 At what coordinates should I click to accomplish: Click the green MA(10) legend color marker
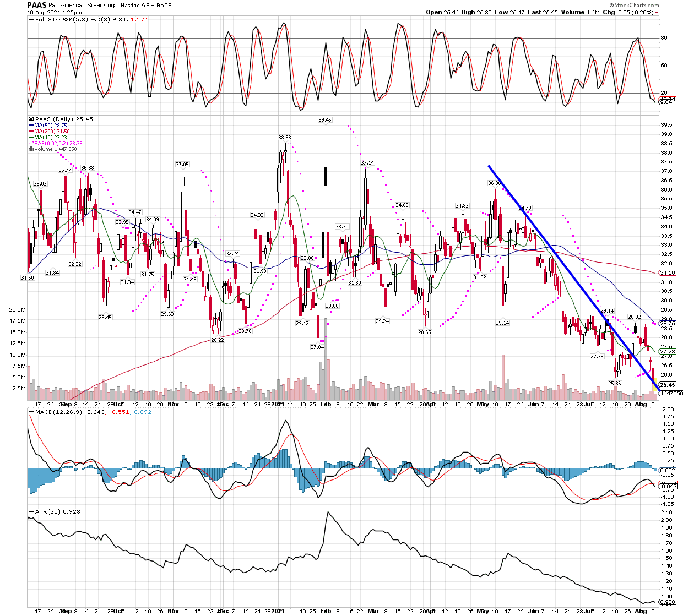[30, 138]
